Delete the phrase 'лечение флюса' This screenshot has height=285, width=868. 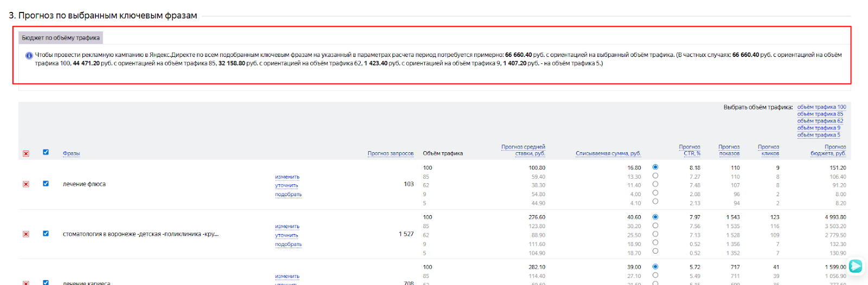[x=26, y=184]
